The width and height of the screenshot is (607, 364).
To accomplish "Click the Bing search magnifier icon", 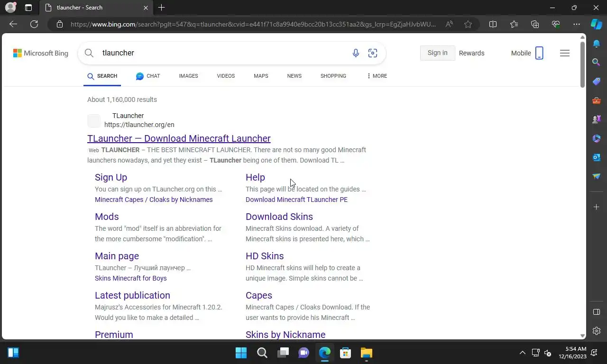I will [89, 53].
